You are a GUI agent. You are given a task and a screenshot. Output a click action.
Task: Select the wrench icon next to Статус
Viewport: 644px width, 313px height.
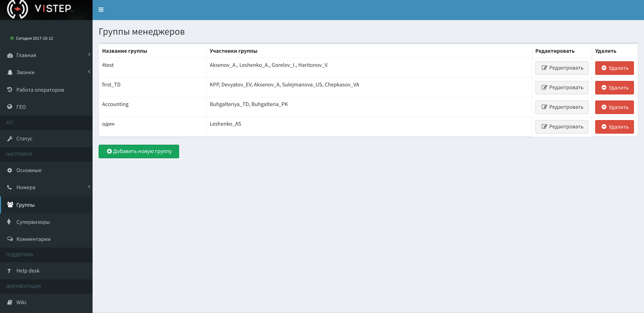pos(10,138)
